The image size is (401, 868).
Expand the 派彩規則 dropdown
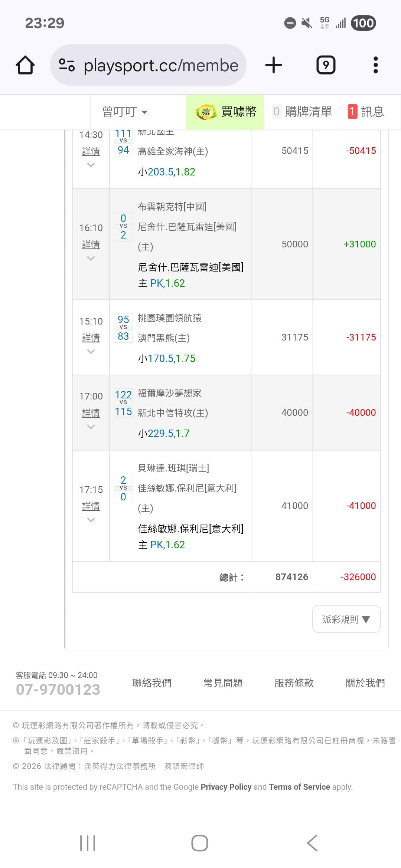pos(346,619)
